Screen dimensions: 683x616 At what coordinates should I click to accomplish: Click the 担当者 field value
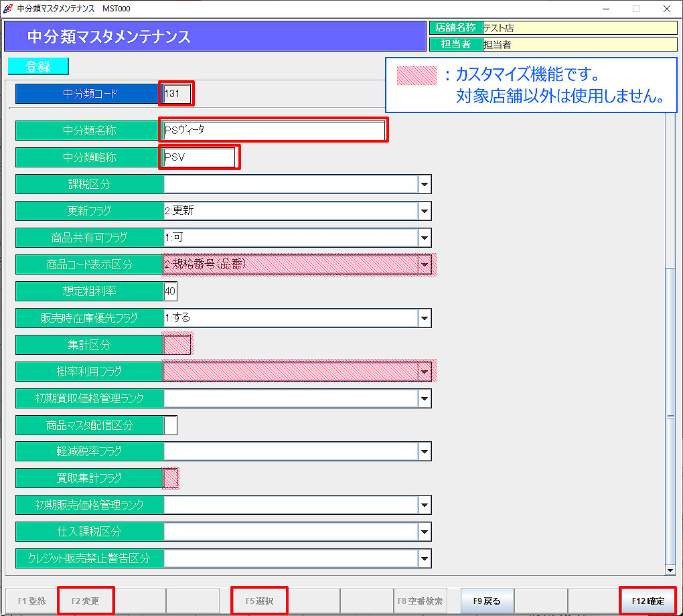580,44
